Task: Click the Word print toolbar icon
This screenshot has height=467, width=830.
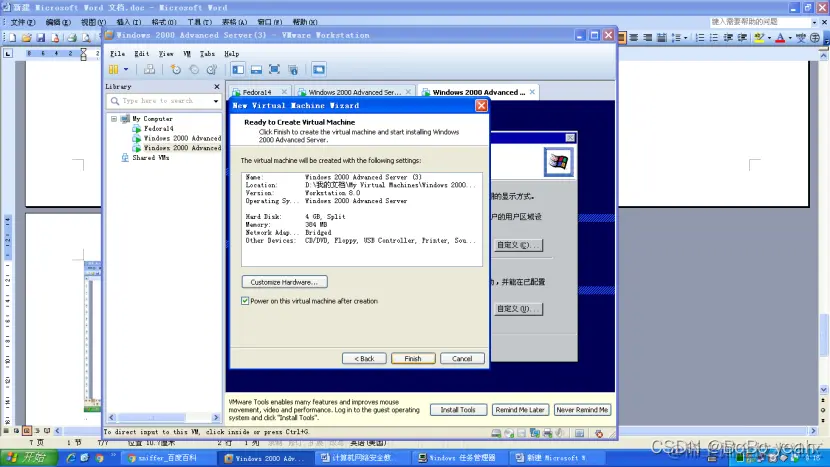Action: coord(72,38)
